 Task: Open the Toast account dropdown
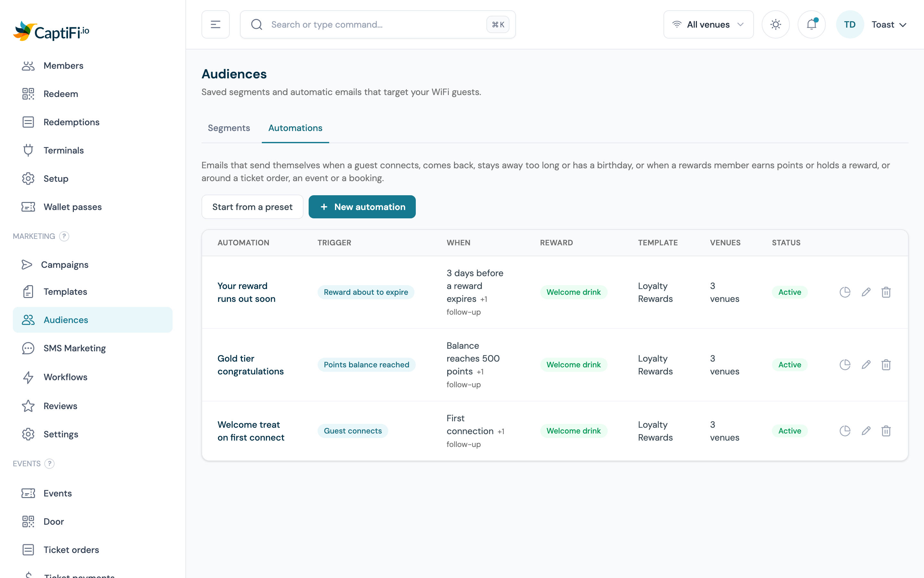(889, 24)
